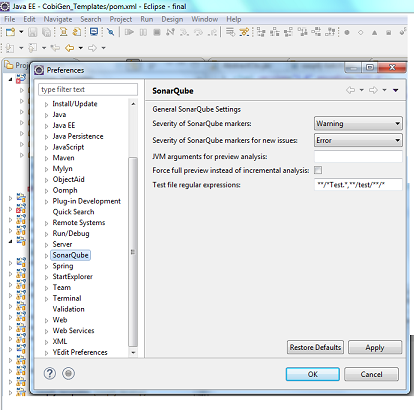Image resolution: width=414 pixels, height=410 pixels.
Task: Click the New wizard icon in toolbar
Action: [x=11, y=32]
